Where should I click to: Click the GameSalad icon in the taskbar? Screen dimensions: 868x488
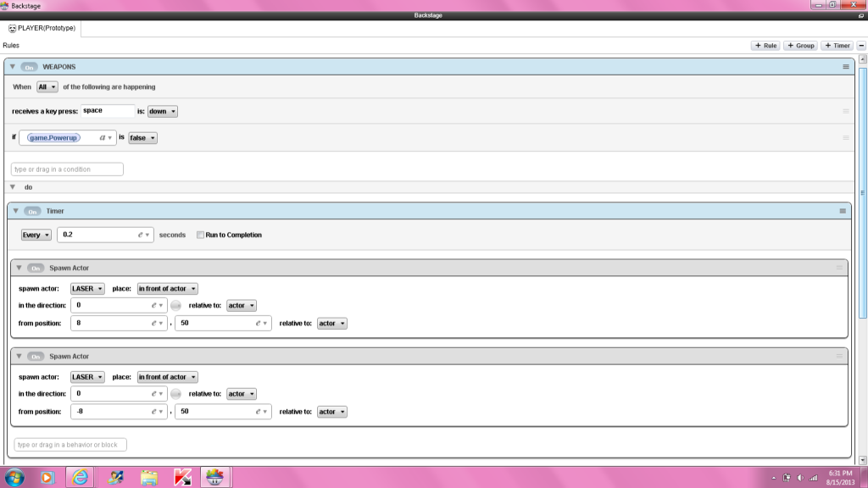point(214,477)
